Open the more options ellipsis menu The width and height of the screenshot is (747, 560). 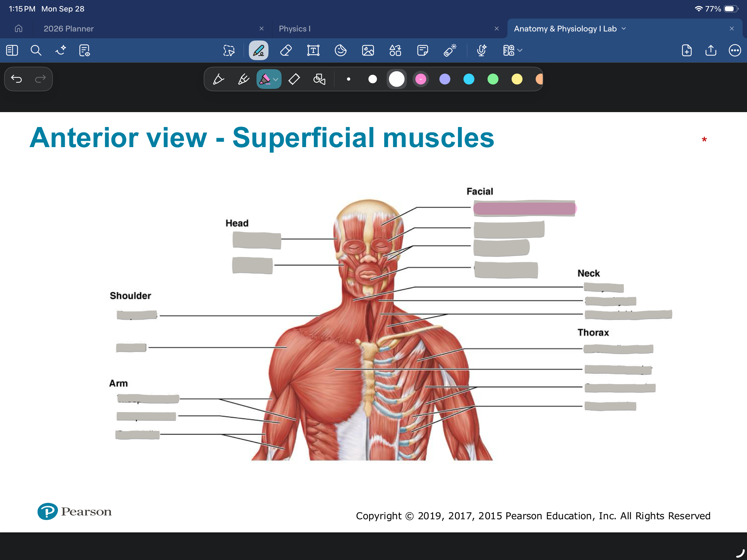[735, 50]
